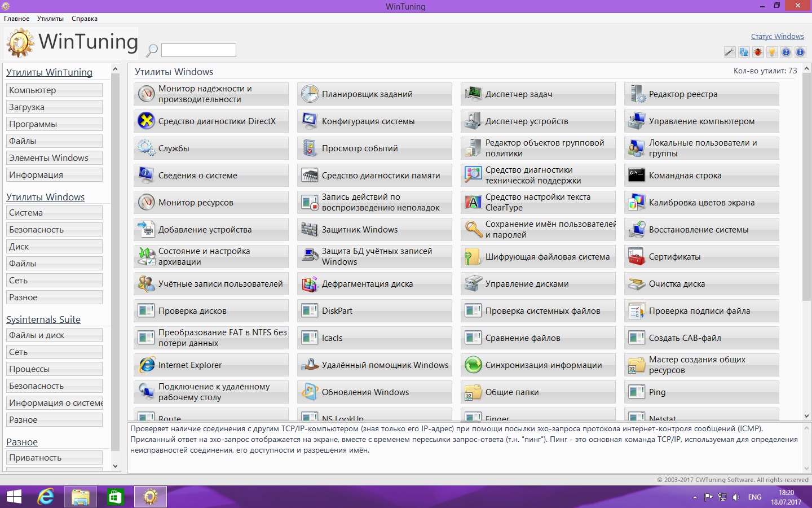Open Сведения о системе
This screenshot has height=508, width=812.
(x=211, y=175)
